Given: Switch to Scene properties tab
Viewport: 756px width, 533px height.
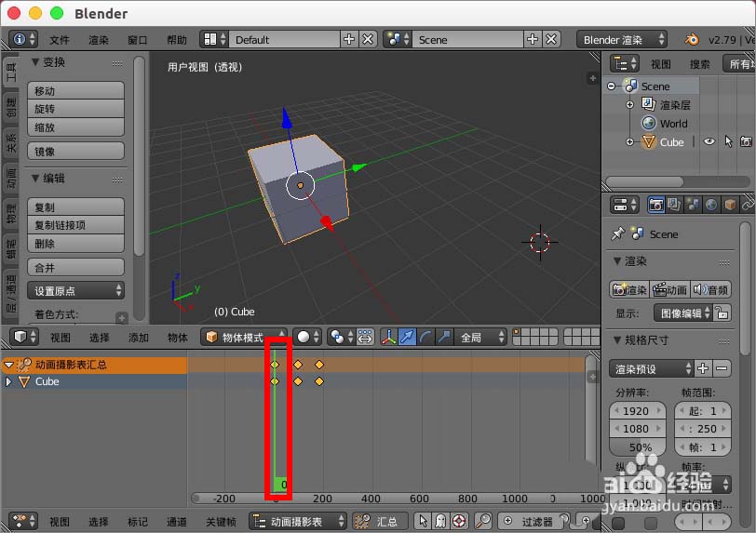Looking at the screenshot, I should 693,205.
